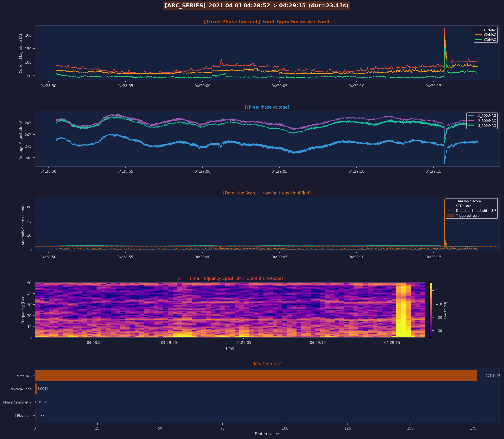
Task: Click the Power (dB) colorbar
Action: (431, 310)
